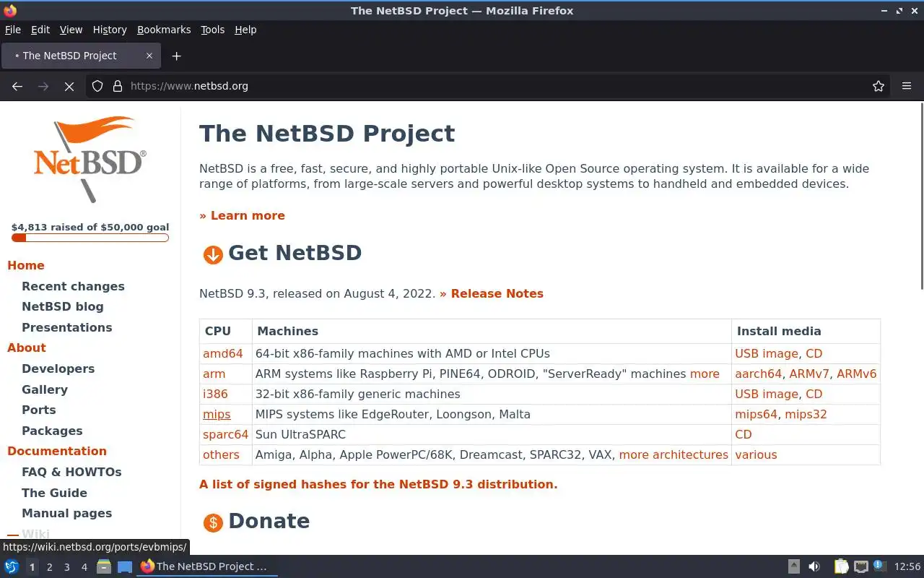The height and width of the screenshot is (578, 924).
Task: Go back to the previous page
Action: click(17, 86)
